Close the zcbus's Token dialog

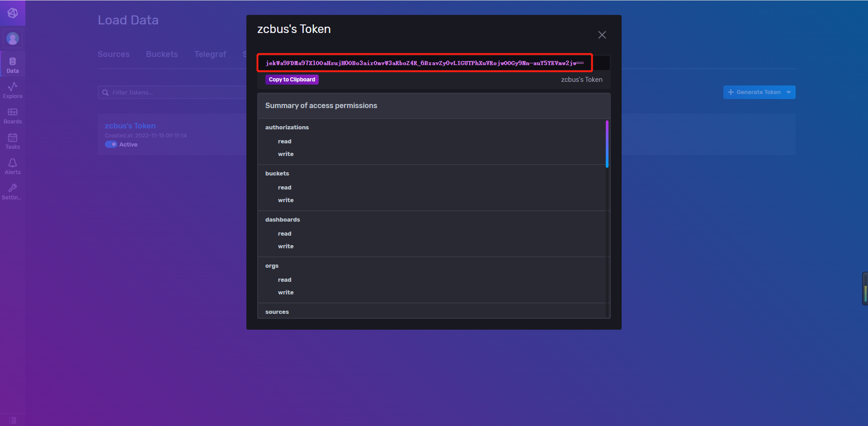(x=602, y=35)
